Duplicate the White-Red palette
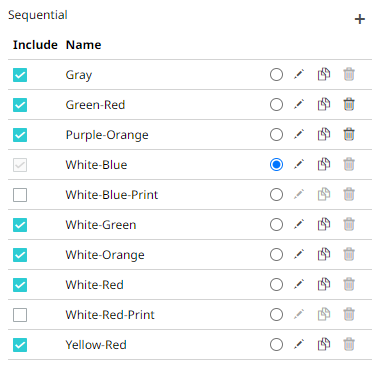This screenshot has height=371, width=378. click(x=324, y=284)
